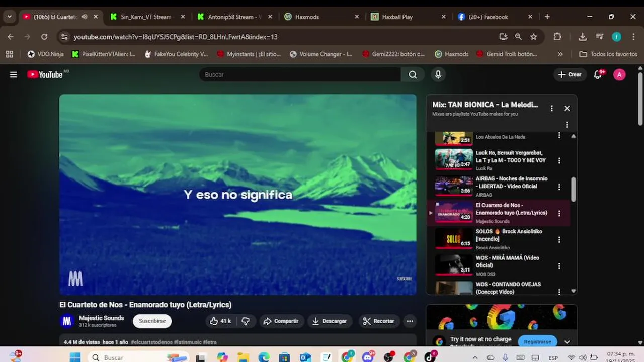Like the video with the thumbs-up button

(x=220, y=321)
